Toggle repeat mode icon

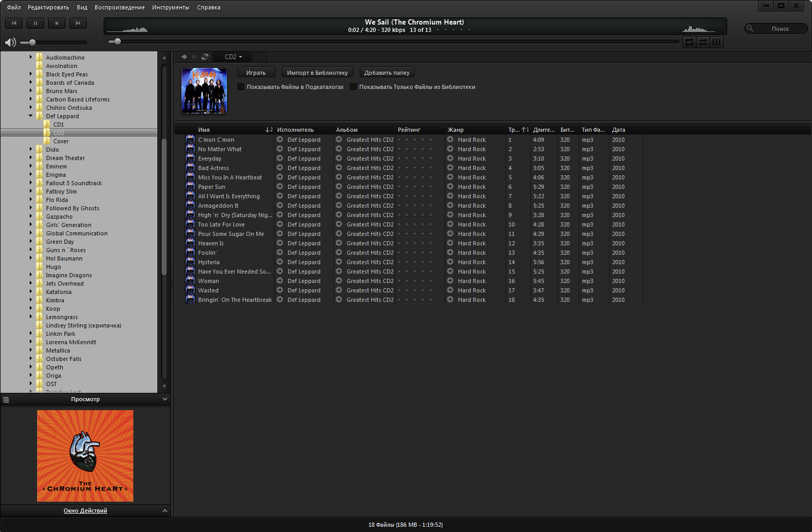[x=689, y=42]
